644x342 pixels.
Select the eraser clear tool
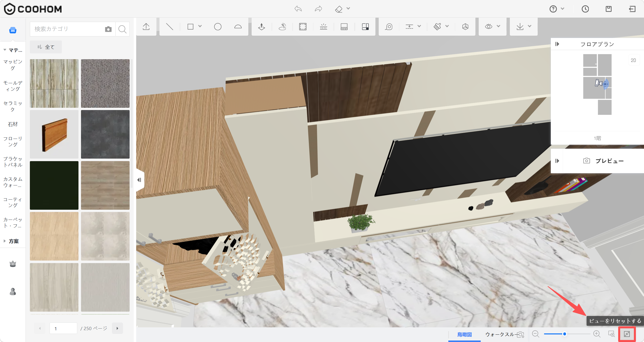pyautogui.click(x=338, y=9)
